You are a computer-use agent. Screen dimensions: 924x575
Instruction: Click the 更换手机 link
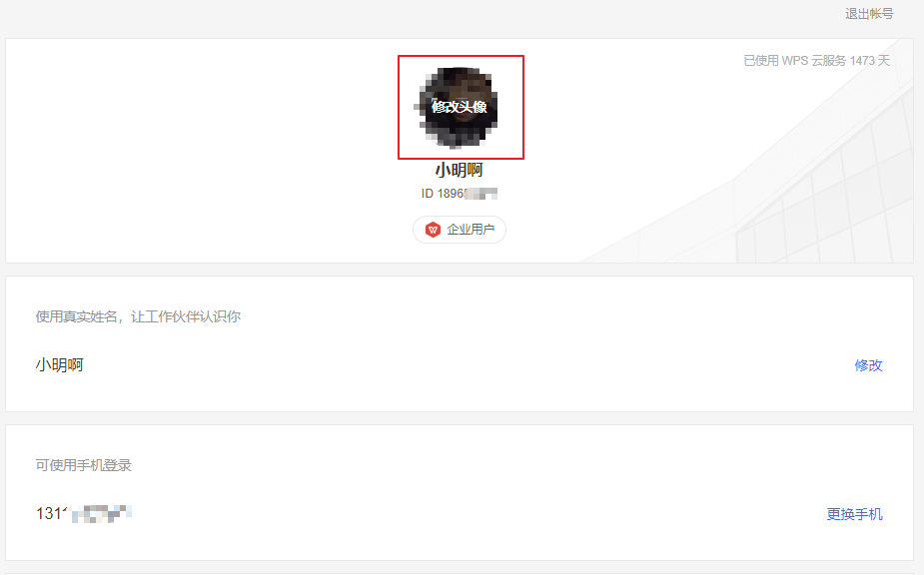point(854,514)
